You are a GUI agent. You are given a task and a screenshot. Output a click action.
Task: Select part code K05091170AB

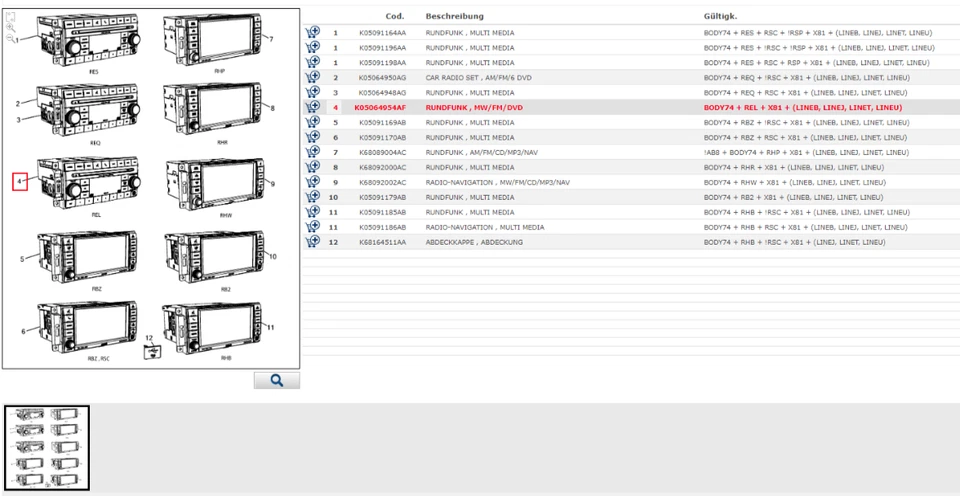[x=382, y=138]
